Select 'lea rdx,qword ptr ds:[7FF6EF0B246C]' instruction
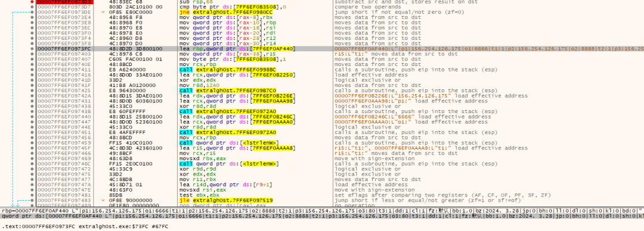The image size is (644, 231). point(237,117)
